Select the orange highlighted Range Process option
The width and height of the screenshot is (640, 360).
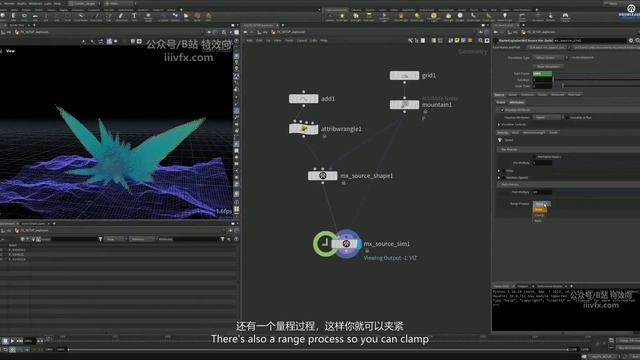coord(540,209)
